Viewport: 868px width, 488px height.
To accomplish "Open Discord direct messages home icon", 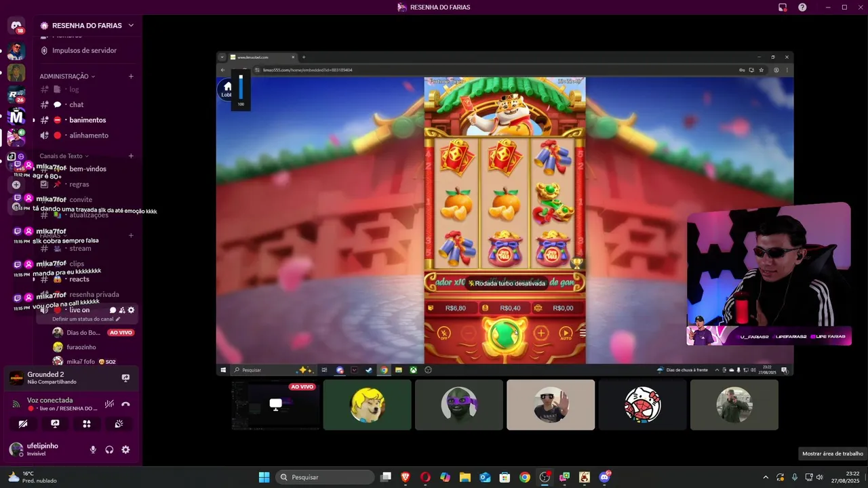I will coord(16,26).
